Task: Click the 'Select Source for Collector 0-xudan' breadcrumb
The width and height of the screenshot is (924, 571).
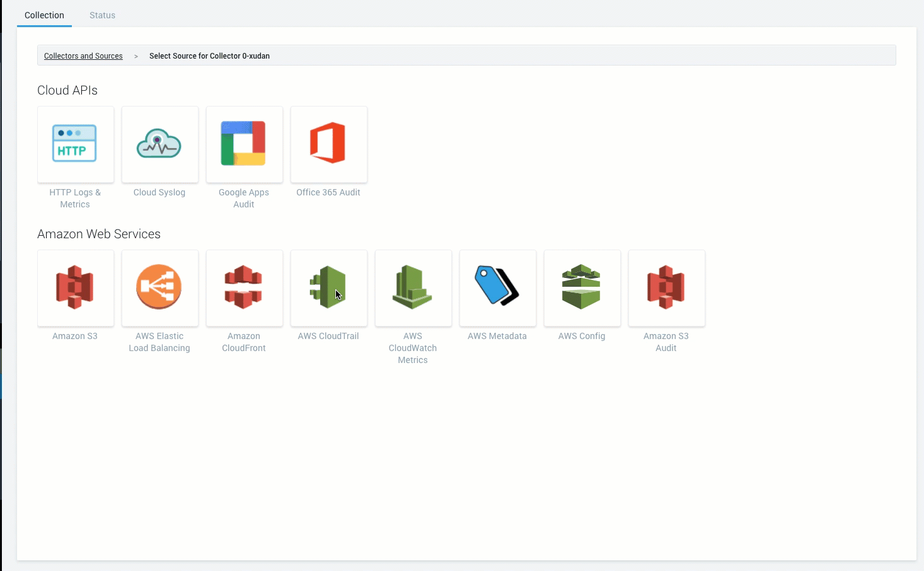Action: click(209, 56)
